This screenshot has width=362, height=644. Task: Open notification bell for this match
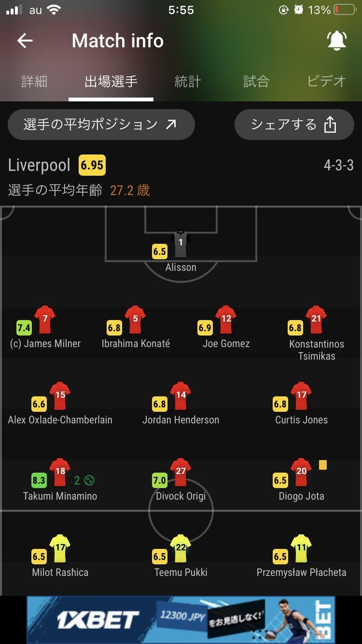click(337, 41)
